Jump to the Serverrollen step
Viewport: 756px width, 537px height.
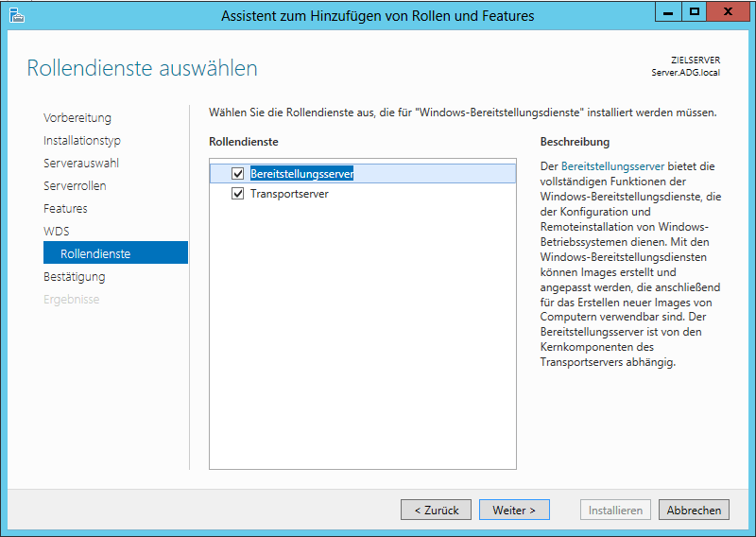[x=75, y=185]
